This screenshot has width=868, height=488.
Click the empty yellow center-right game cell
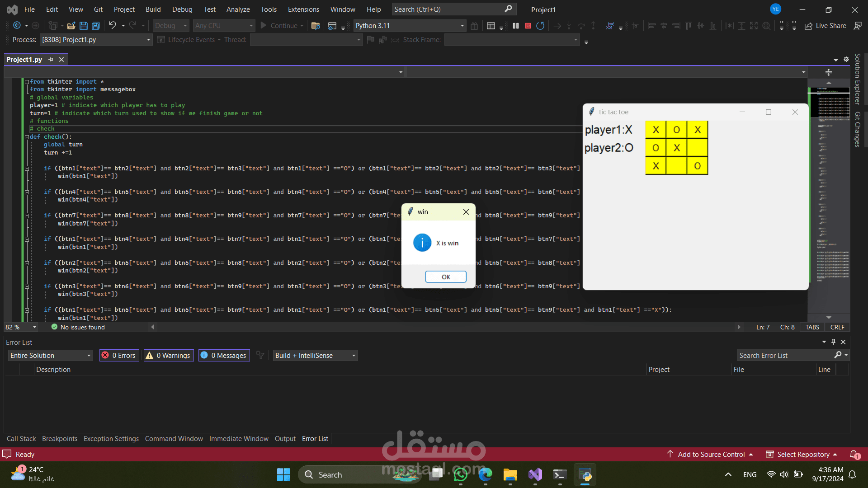[x=697, y=148]
